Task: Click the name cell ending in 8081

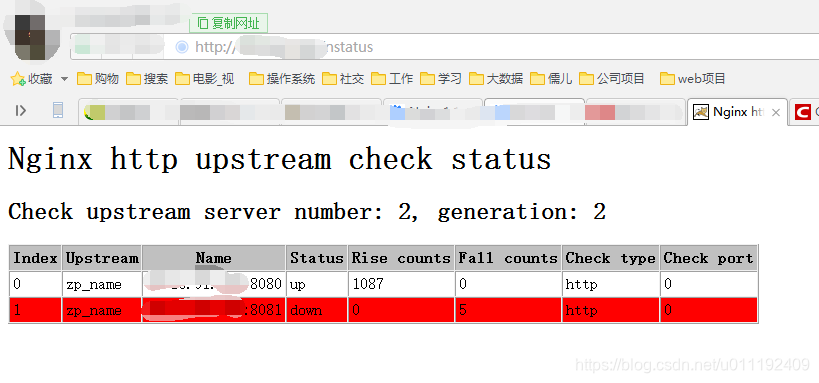Action: [214, 310]
